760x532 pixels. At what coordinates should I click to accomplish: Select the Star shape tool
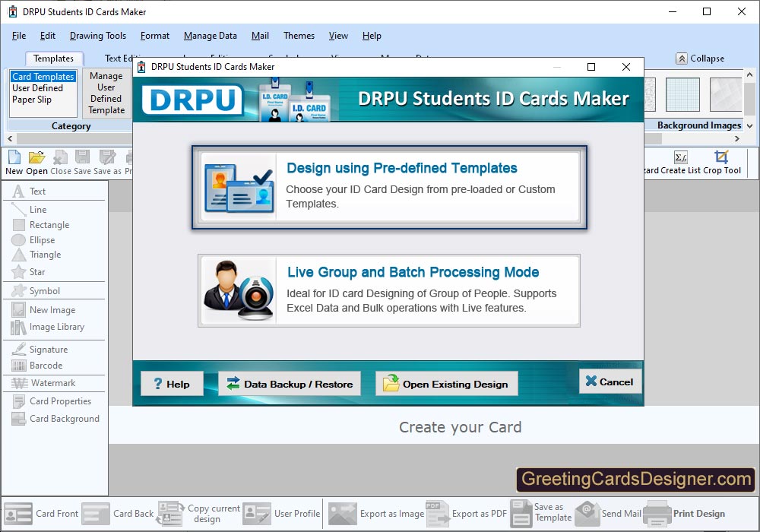pyautogui.click(x=28, y=272)
